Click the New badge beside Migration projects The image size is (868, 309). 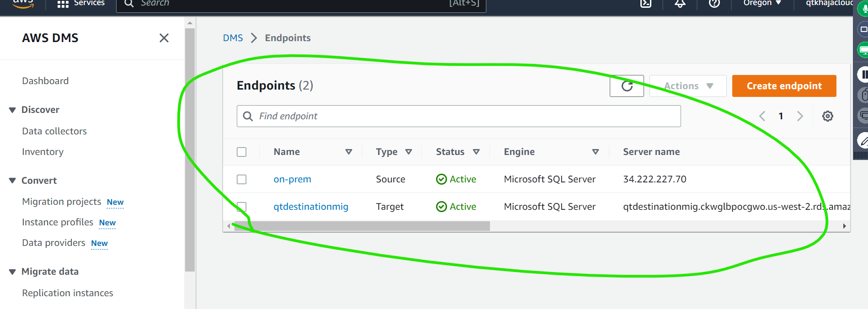click(x=115, y=202)
